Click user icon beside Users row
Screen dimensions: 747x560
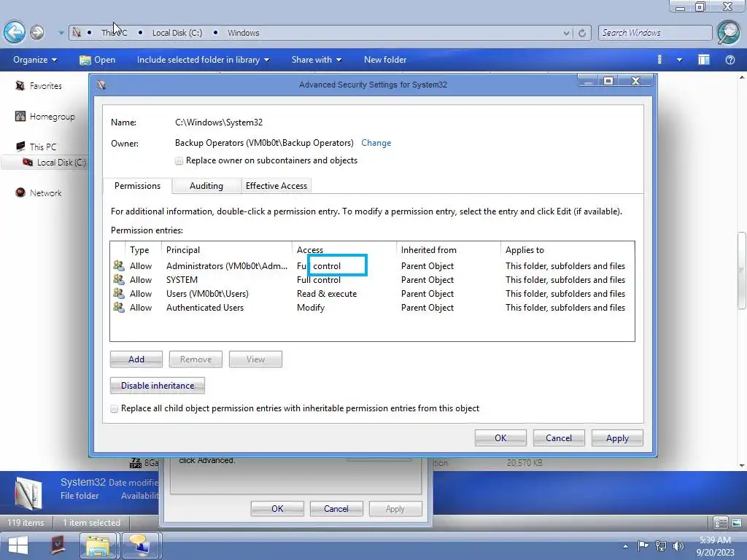(119, 293)
